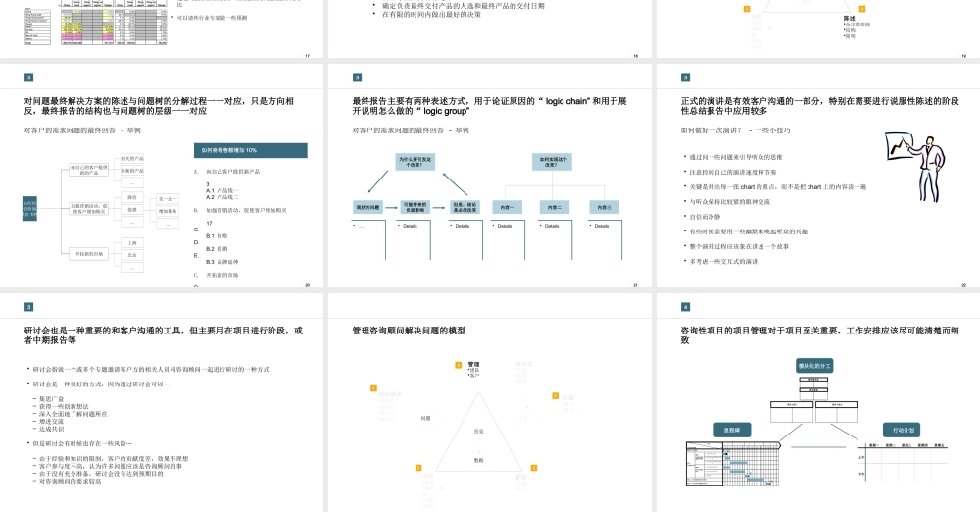Click the 内容二 box
The width and height of the screenshot is (980, 512).
click(x=555, y=207)
